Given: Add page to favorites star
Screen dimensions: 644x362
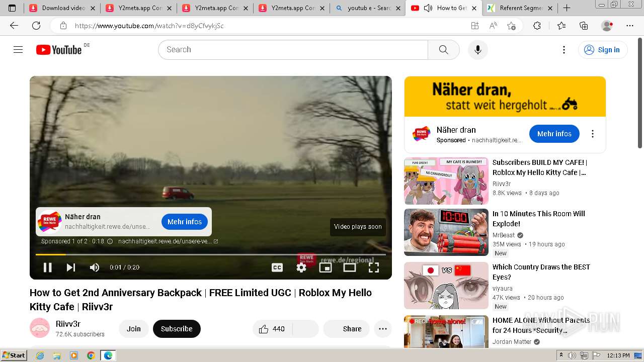Looking at the screenshot, I should [512, 26].
